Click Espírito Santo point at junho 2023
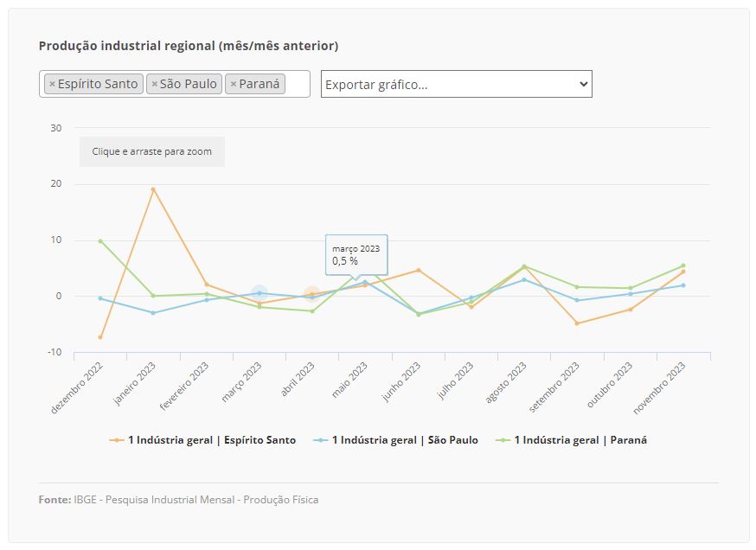The width and height of the screenshot is (756, 550). pos(419,271)
